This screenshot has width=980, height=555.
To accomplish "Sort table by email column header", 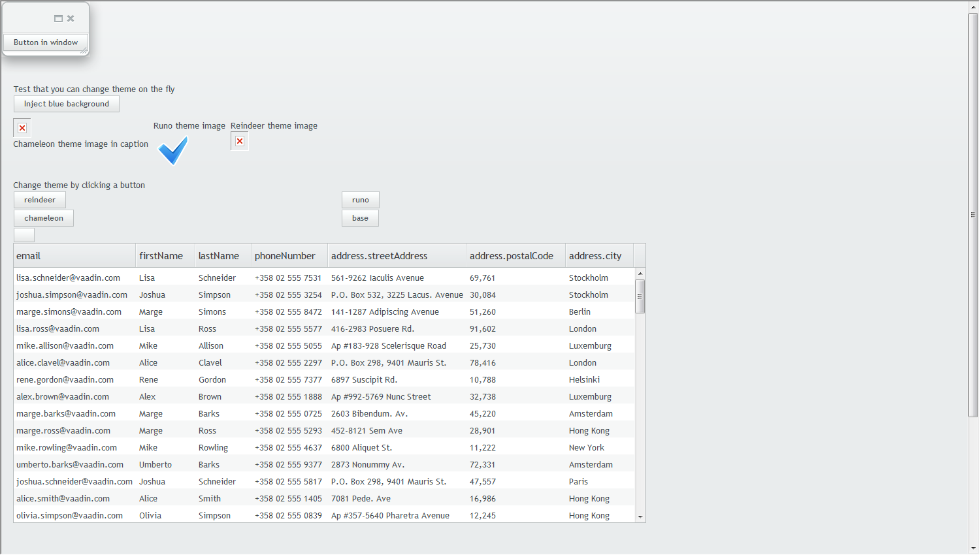I will [74, 256].
